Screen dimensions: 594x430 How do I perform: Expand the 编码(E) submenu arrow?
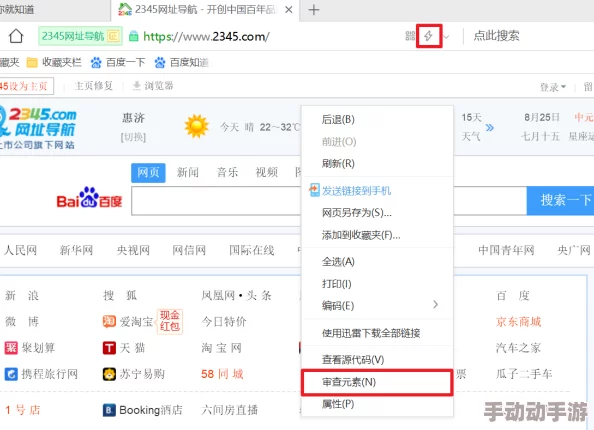436,304
